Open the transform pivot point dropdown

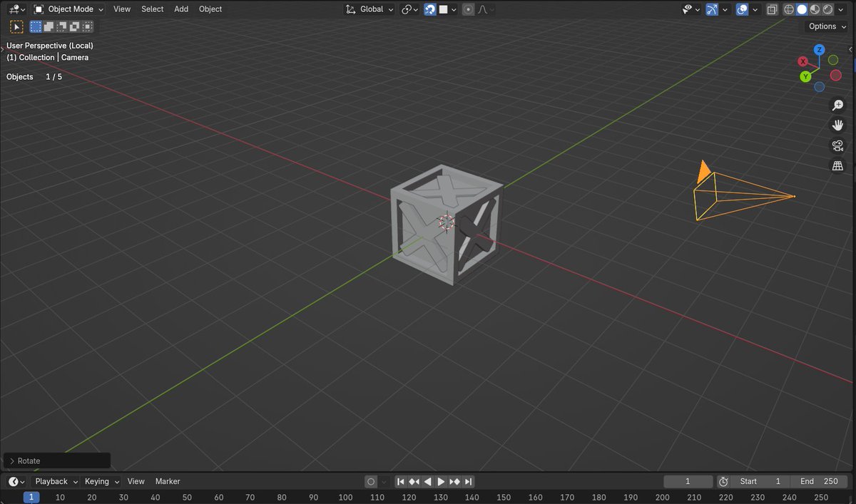click(409, 9)
